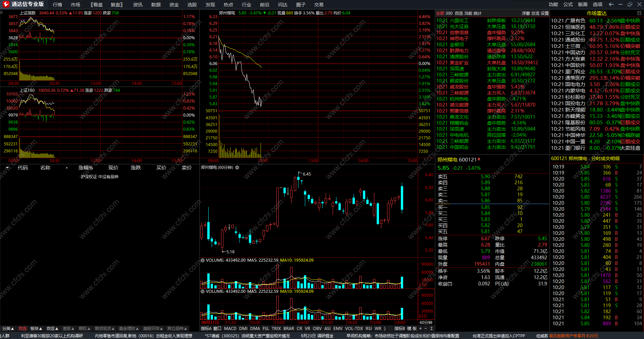
Task: Expand the 期权 category menu
Action: [x=85, y=329]
